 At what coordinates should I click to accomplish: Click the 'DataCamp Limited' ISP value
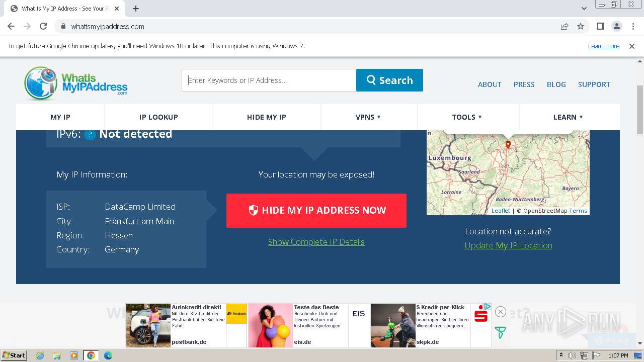pyautogui.click(x=140, y=207)
